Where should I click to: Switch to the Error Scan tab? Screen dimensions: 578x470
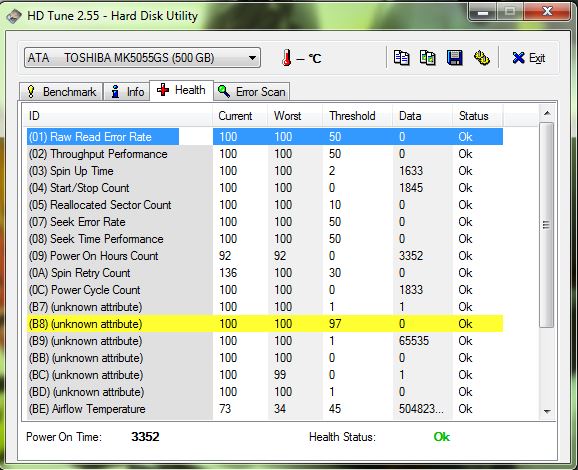pyautogui.click(x=251, y=91)
